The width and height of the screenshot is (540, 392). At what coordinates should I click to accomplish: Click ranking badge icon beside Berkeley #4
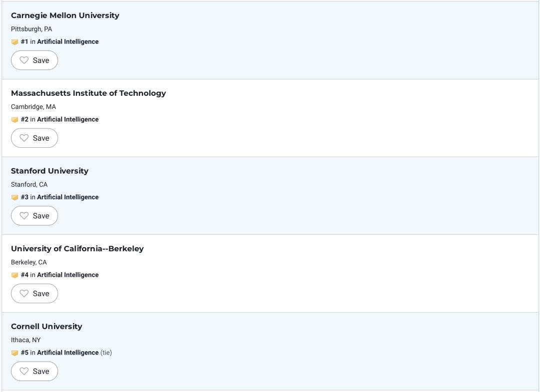point(14,275)
